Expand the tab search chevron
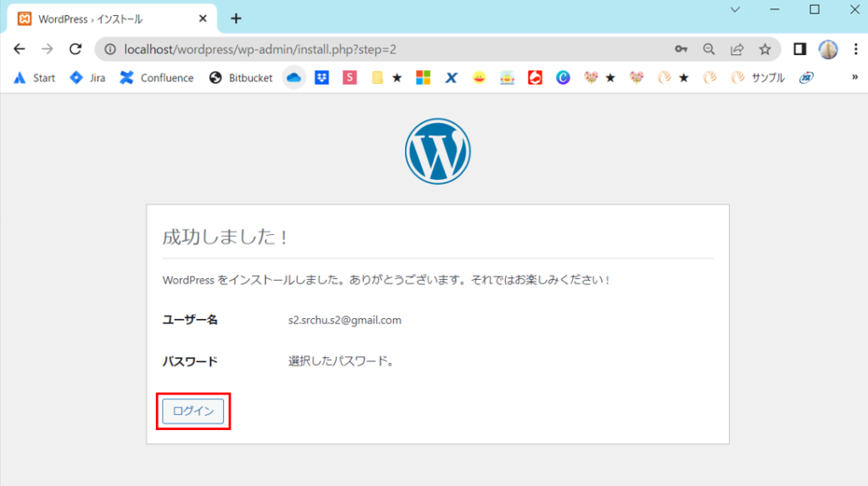The height and width of the screenshot is (486, 868). coord(735,10)
